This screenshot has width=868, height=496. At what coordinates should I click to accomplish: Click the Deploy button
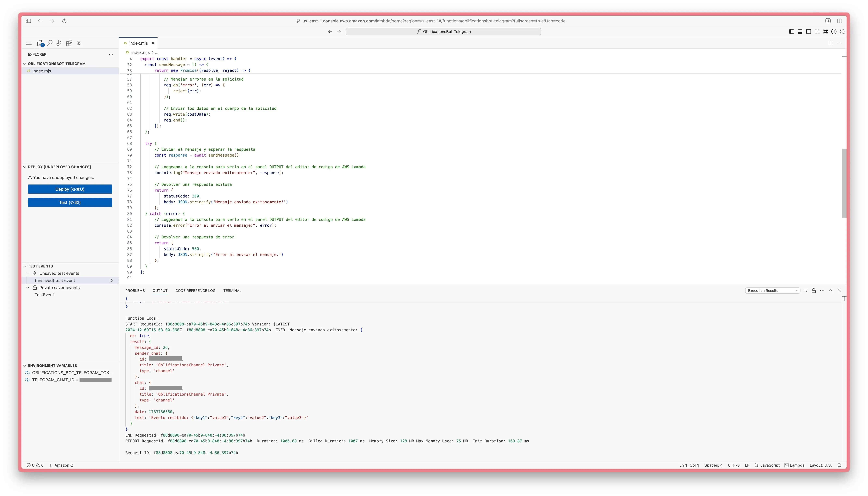(70, 189)
